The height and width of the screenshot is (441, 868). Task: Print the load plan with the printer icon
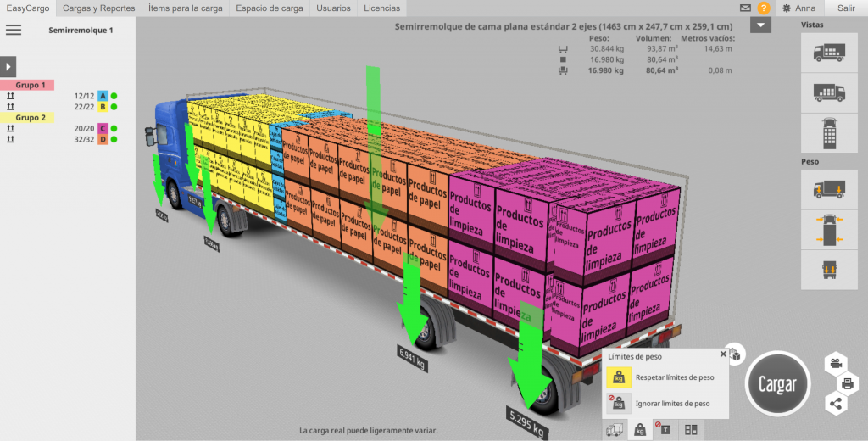click(847, 382)
